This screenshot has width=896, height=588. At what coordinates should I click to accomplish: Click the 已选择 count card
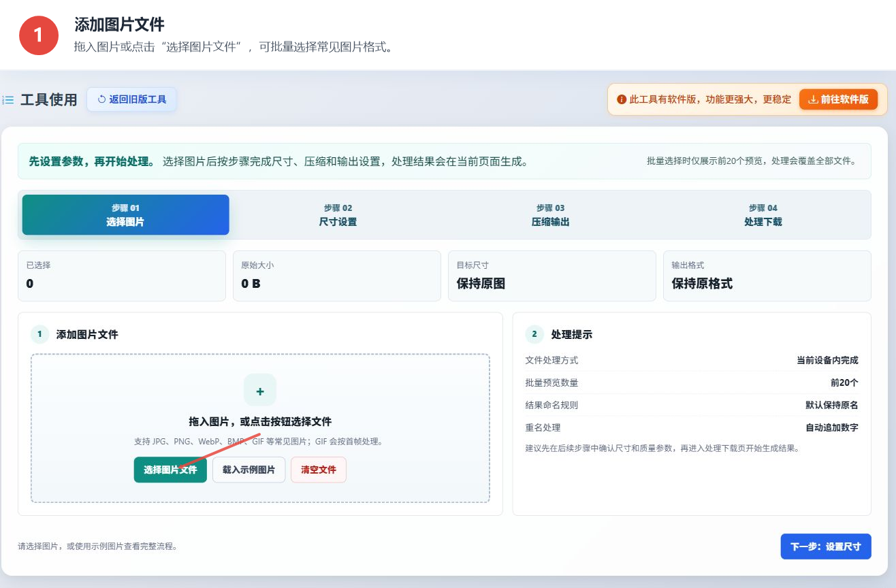(122, 276)
